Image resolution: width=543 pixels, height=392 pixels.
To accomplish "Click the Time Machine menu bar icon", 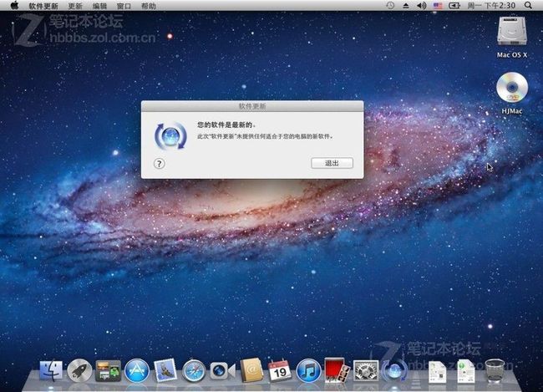I will pyautogui.click(x=390, y=6).
